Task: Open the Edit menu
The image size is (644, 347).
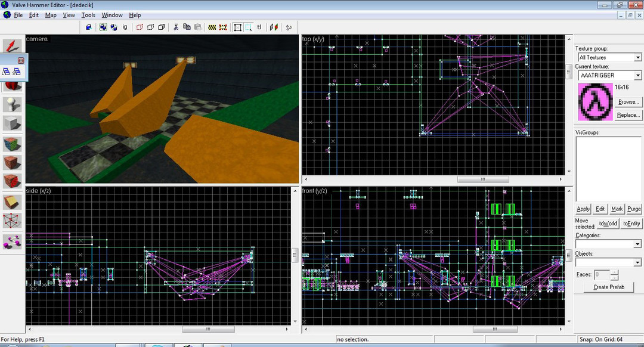Action: point(33,15)
